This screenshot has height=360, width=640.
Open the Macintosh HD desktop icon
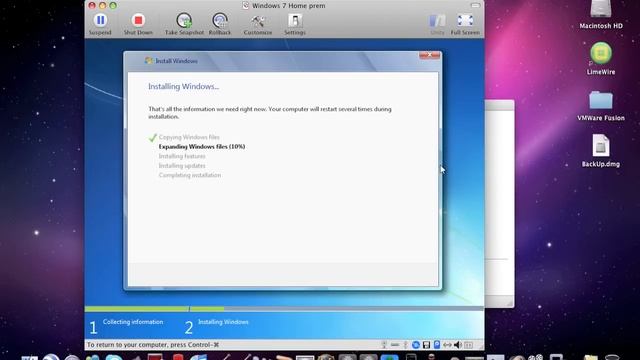(601, 15)
